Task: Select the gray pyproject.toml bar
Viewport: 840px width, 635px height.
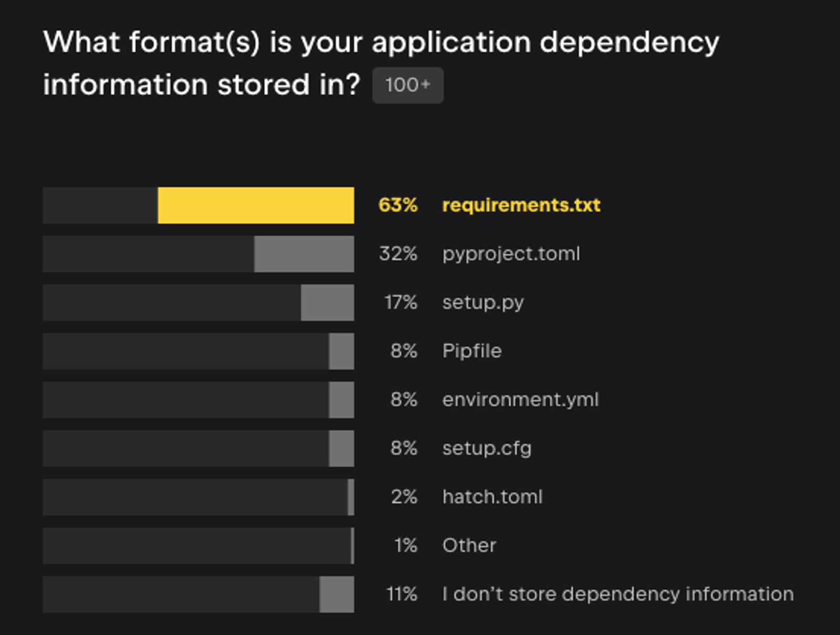Action: [x=304, y=254]
